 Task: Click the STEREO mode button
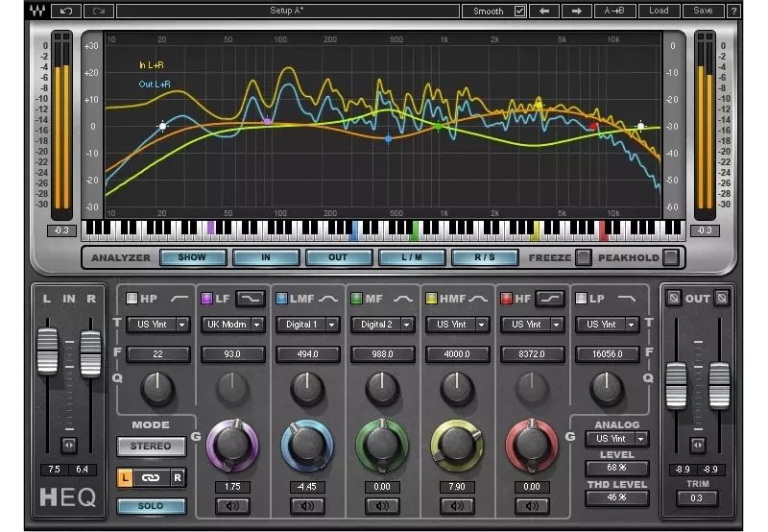[151, 447]
